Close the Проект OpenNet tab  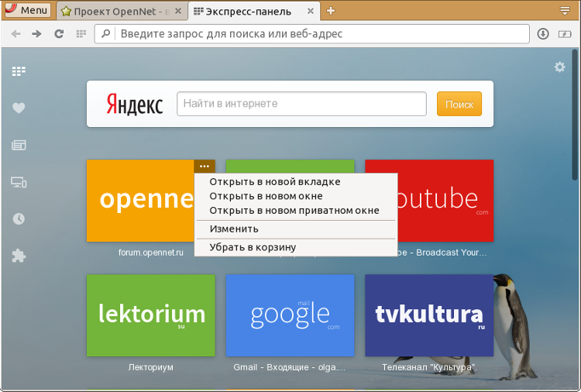pos(178,11)
